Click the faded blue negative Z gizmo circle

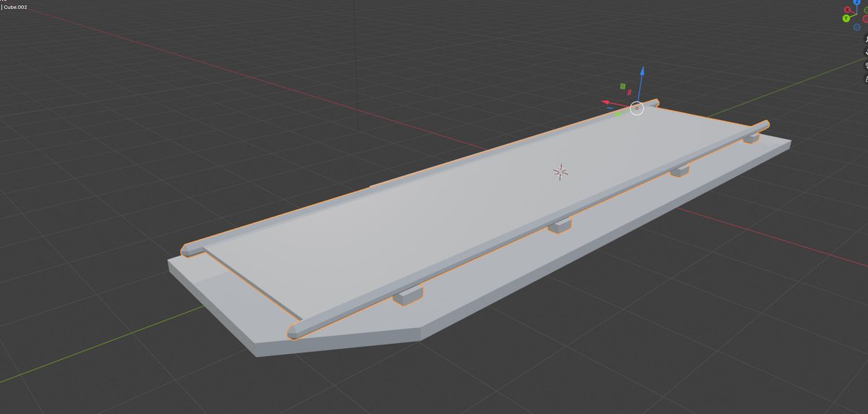coord(857,27)
